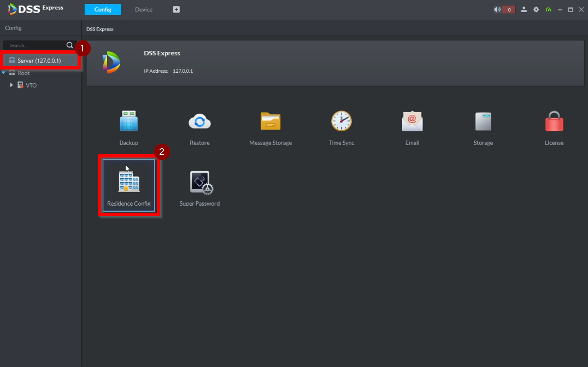Select Server (127.0.0.1) in tree
588x367 pixels.
pos(40,60)
